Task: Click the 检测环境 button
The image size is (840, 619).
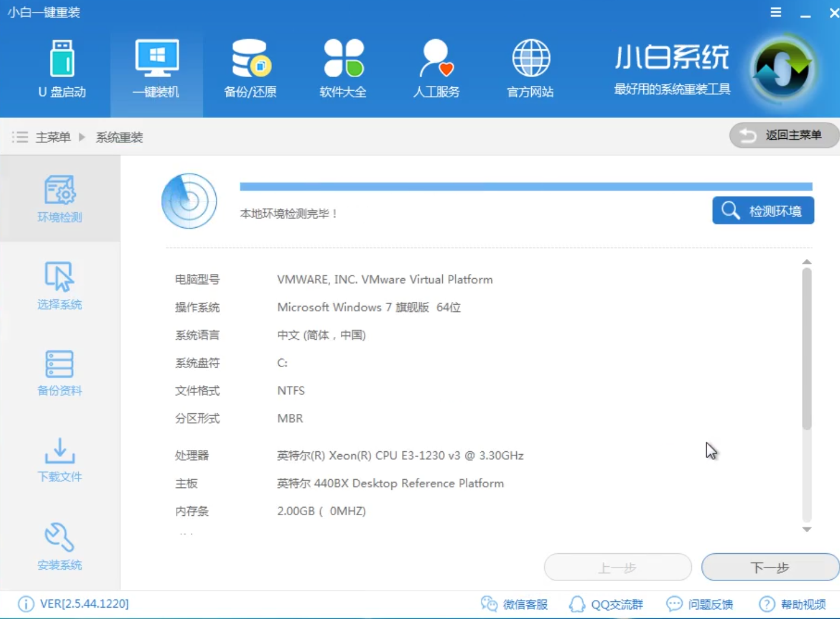Action: click(763, 210)
